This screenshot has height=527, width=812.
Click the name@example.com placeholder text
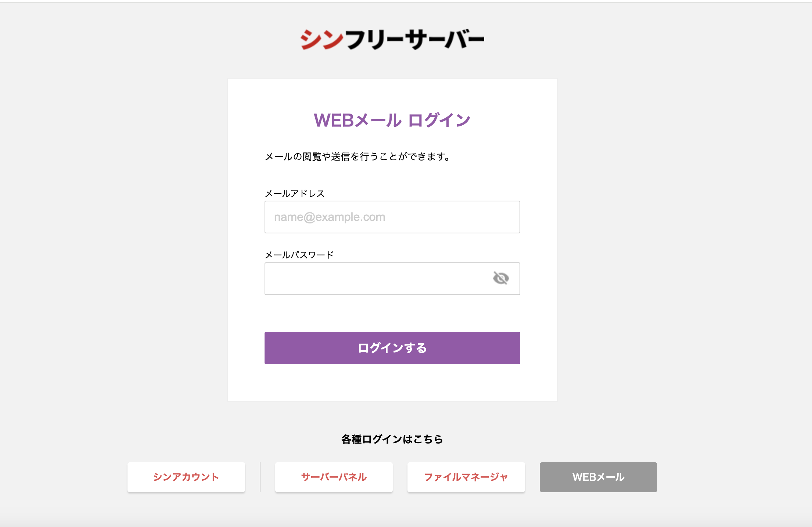(x=329, y=217)
